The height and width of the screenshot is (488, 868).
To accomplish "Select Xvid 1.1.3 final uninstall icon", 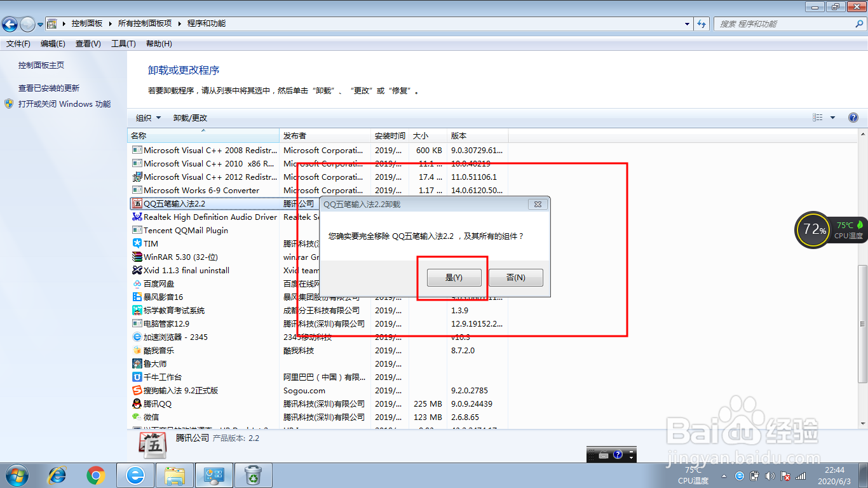I will pos(137,271).
